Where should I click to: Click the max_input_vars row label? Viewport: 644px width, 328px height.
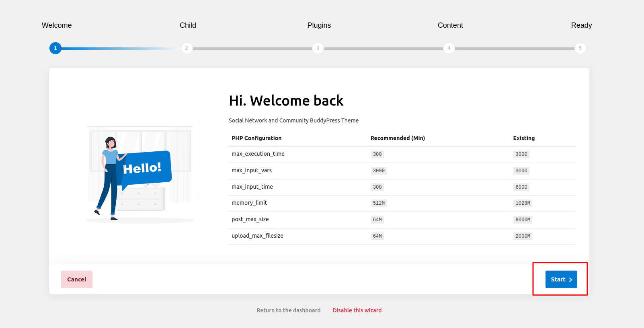[252, 171]
